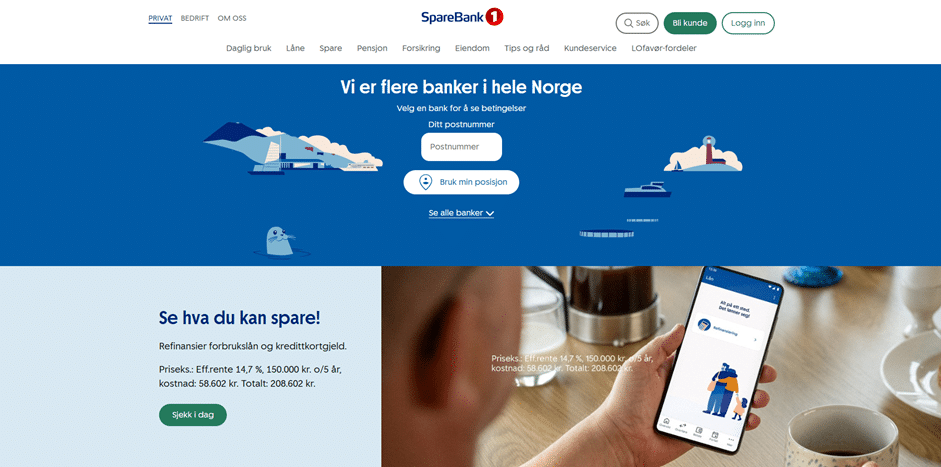Click the motor yacht illustration
Viewport: 941px width, 467px height.
coord(647,190)
